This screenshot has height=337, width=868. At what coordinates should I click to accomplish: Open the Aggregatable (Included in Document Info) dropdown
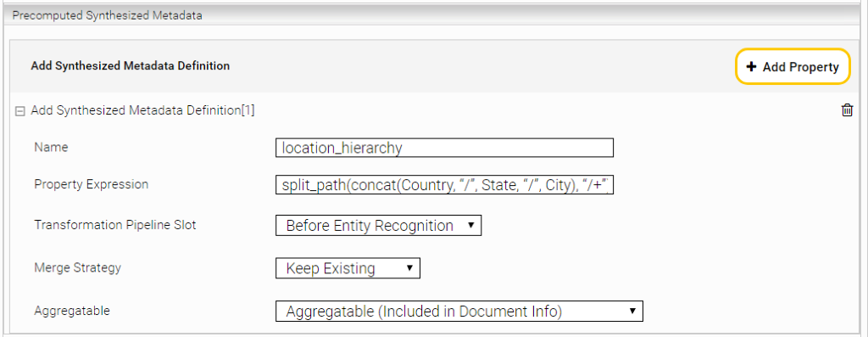(459, 312)
